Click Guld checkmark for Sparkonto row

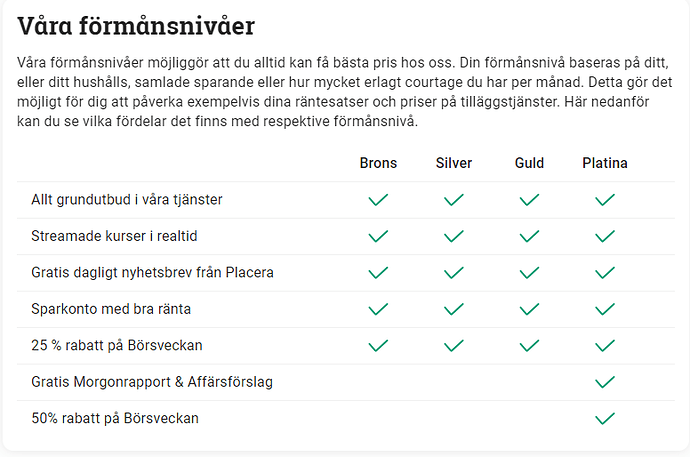(530, 309)
